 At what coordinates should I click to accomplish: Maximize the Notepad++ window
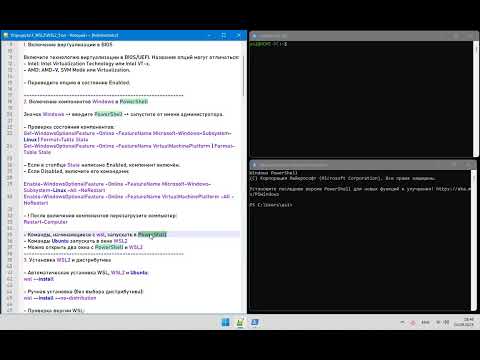pyautogui.click(x=224, y=35)
